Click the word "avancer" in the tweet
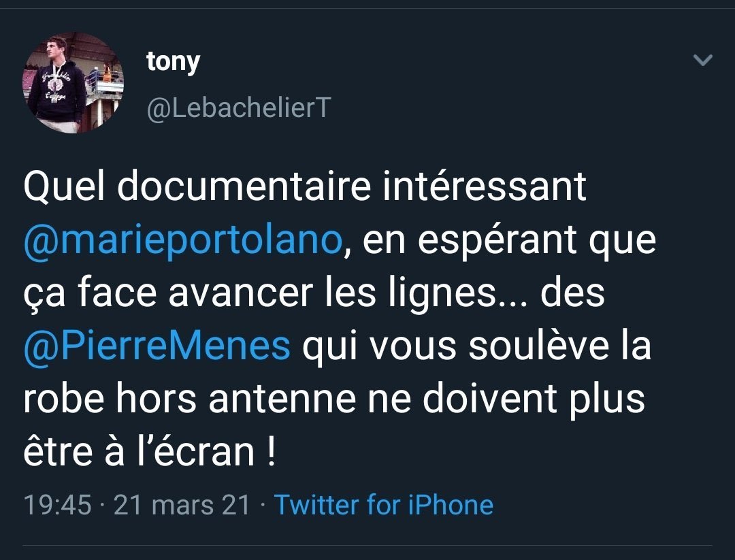Screen dimensions: 735x560 coord(232,294)
